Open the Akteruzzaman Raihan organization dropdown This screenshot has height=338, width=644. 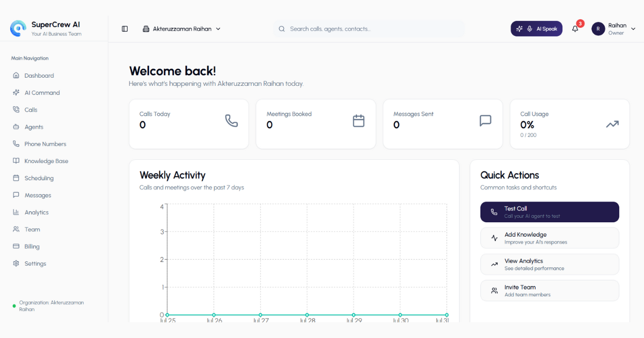coord(182,29)
